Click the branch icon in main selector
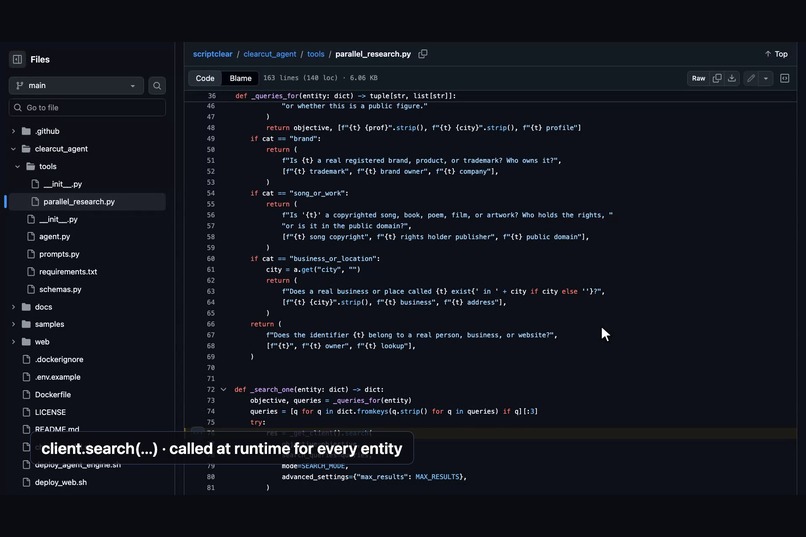806x537 pixels. tap(20, 85)
